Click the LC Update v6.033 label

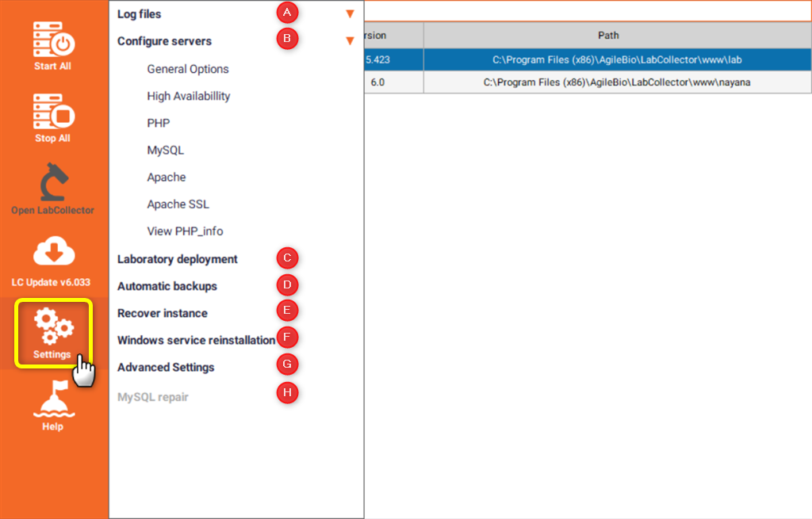click(51, 282)
